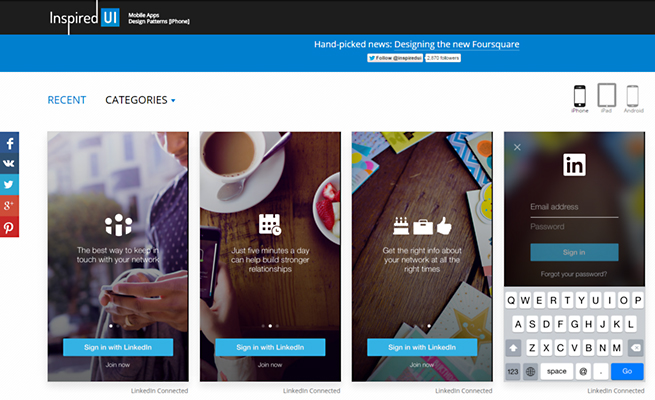Viewport: 655px width, 400px height.
Task: Share page via VK sidebar icon
Action: pyautogui.click(x=9, y=164)
